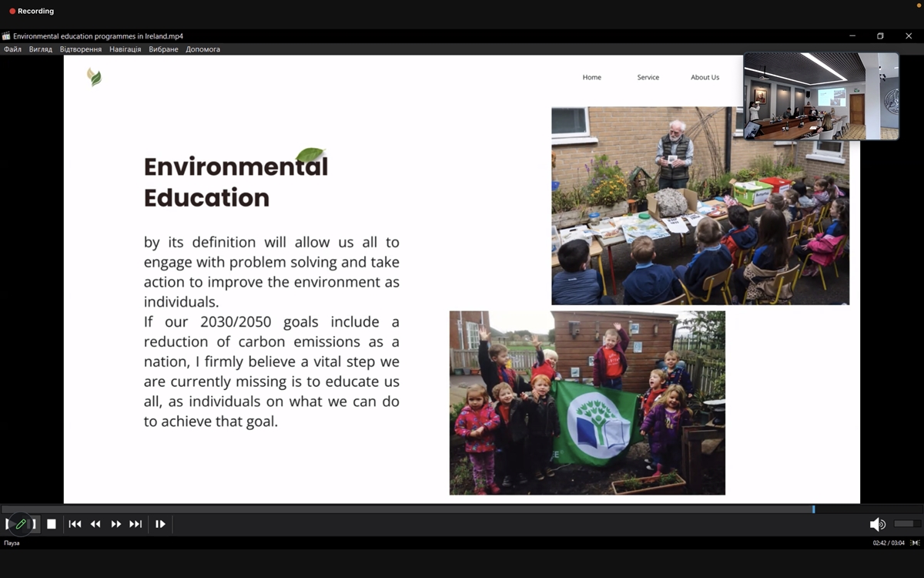Click the 02:42 / 03:04 time display
The height and width of the screenshot is (578, 924).
coord(890,543)
